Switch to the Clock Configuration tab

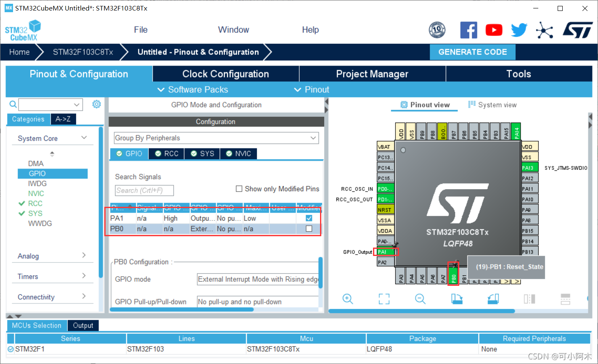point(226,74)
